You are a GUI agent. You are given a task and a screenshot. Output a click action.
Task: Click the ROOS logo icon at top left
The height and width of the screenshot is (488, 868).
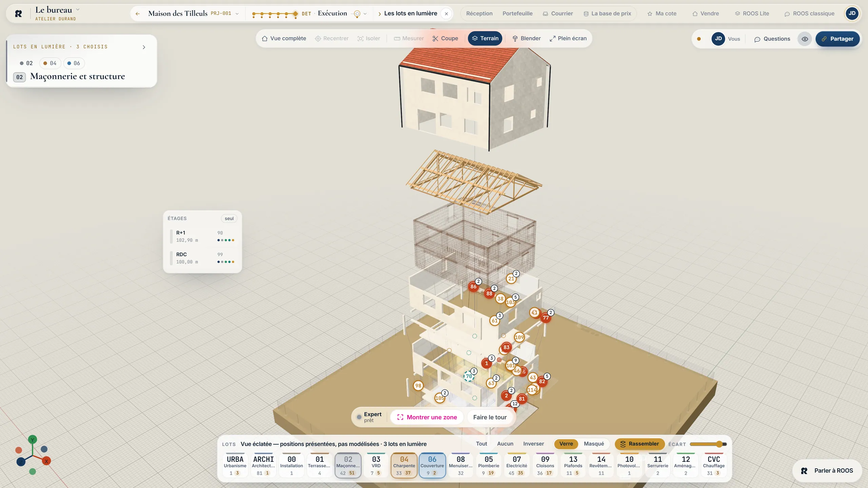click(19, 14)
